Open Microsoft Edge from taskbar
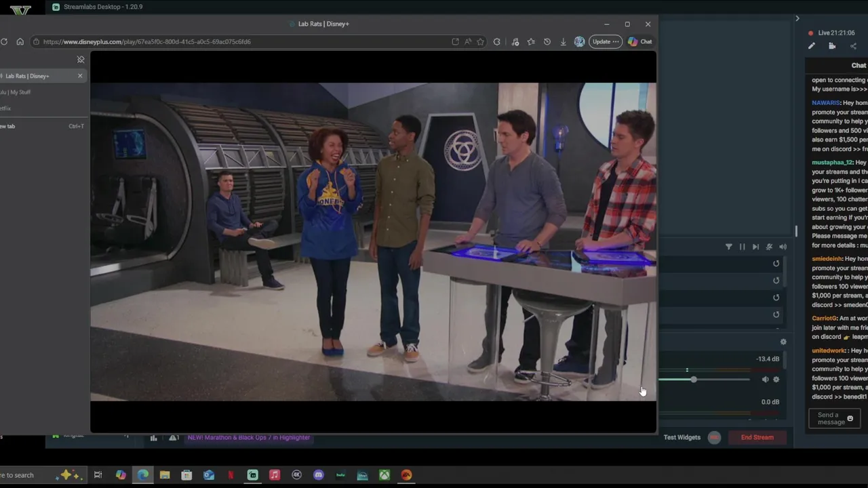This screenshot has height=488, width=868. click(x=142, y=475)
